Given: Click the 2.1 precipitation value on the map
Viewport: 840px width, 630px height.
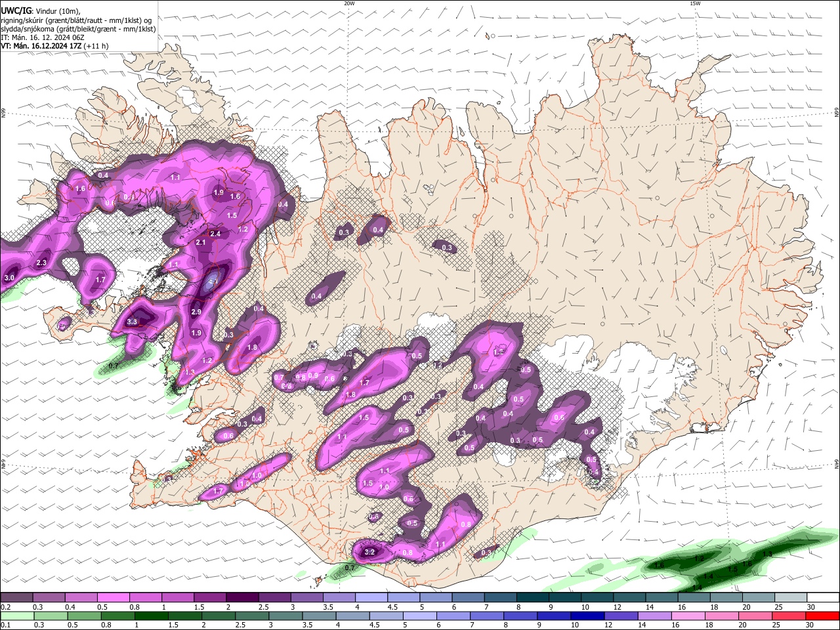Looking at the screenshot, I should [x=201, y=242].
